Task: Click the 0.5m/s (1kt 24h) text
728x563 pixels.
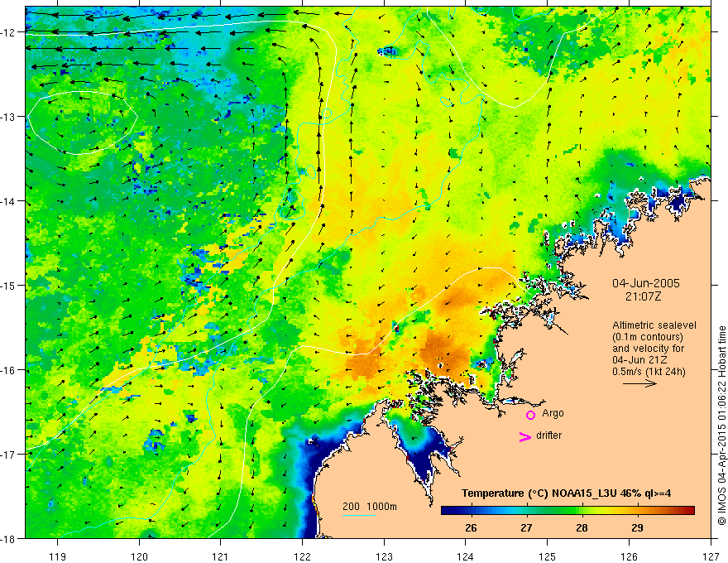Action: pos(649,372)
